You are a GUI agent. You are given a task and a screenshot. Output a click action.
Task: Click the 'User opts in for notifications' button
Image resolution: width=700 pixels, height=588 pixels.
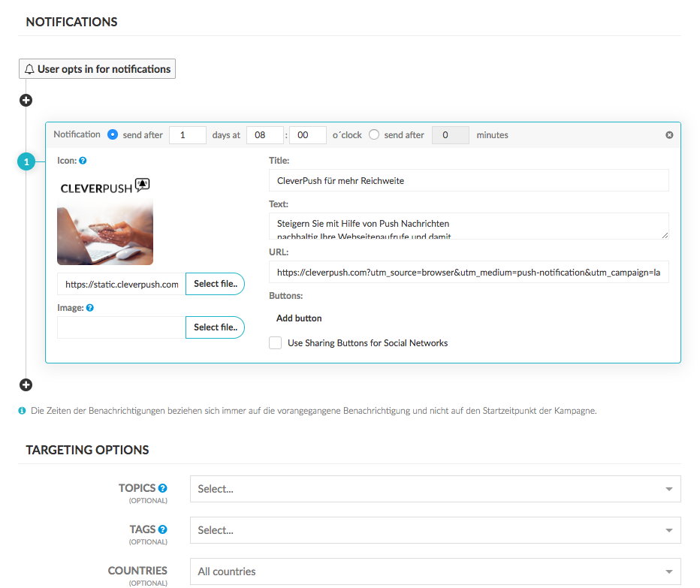click(98, 69)
